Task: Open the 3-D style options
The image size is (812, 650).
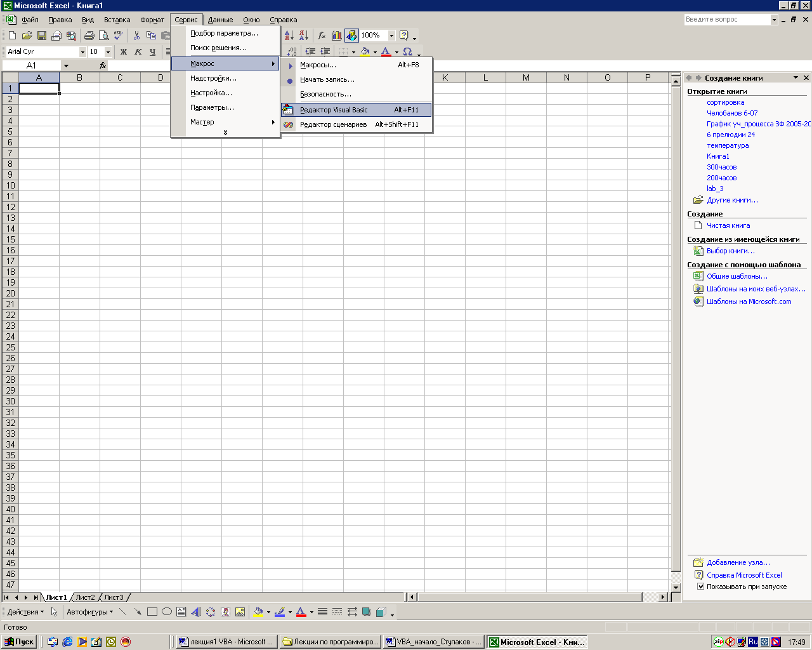Action: pos(381,612)
